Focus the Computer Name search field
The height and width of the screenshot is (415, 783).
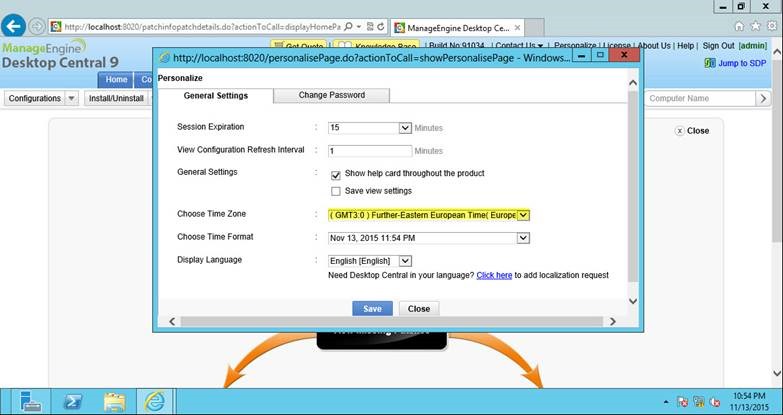tap(700, 98)
